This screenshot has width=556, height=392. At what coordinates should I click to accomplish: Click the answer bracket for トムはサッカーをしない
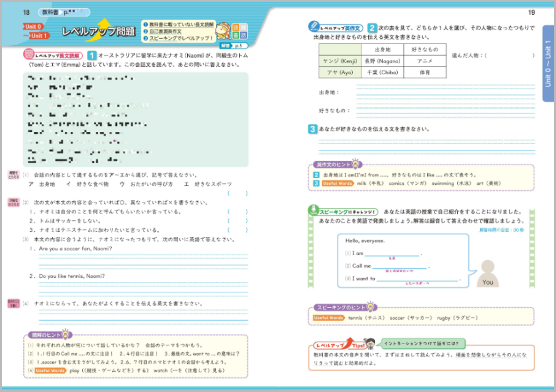[x=237, y=221]
